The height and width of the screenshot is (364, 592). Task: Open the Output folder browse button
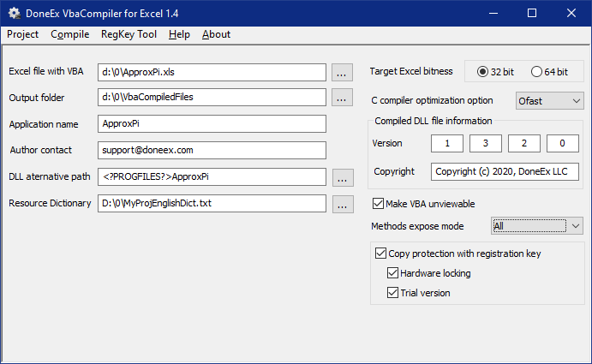(342, 98)
